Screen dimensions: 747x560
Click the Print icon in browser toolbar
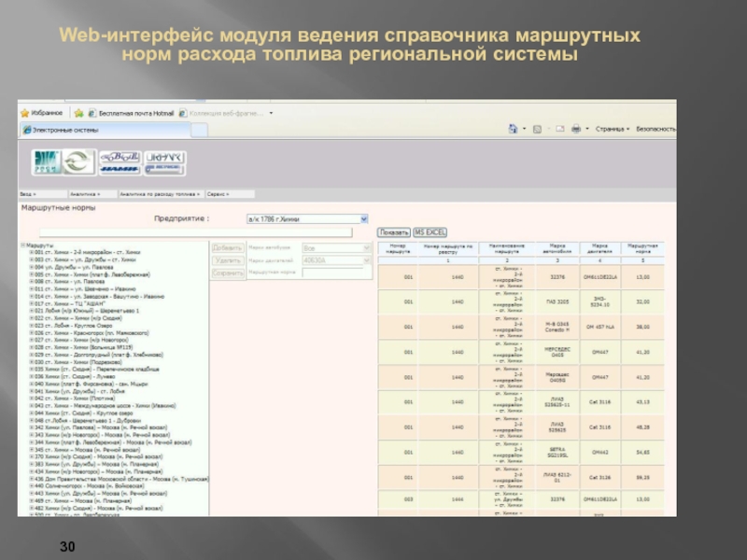click(576, 130)
